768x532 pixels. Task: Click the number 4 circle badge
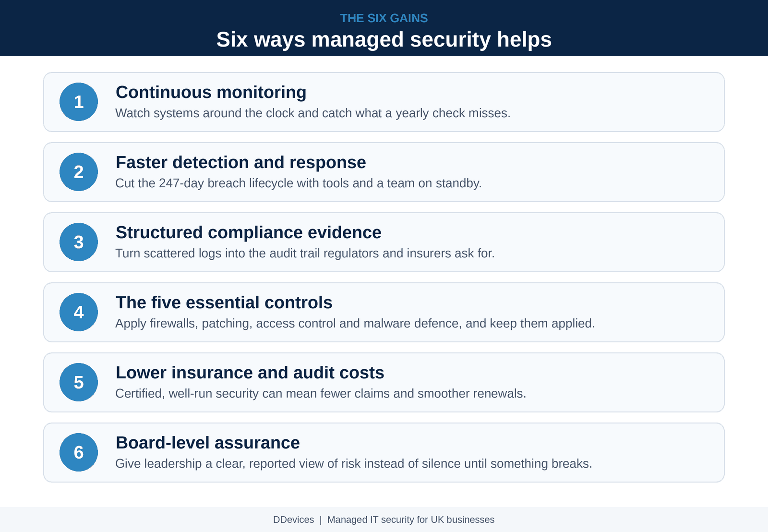[79, 312]
